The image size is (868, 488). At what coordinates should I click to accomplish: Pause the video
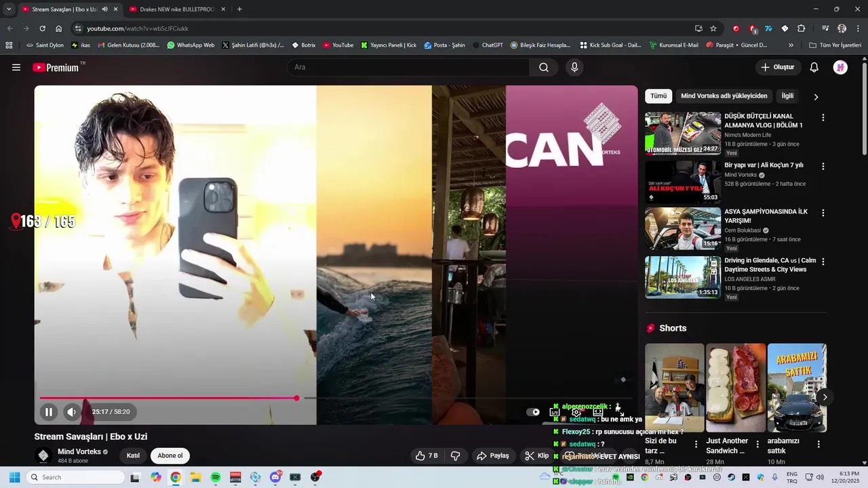49,411
